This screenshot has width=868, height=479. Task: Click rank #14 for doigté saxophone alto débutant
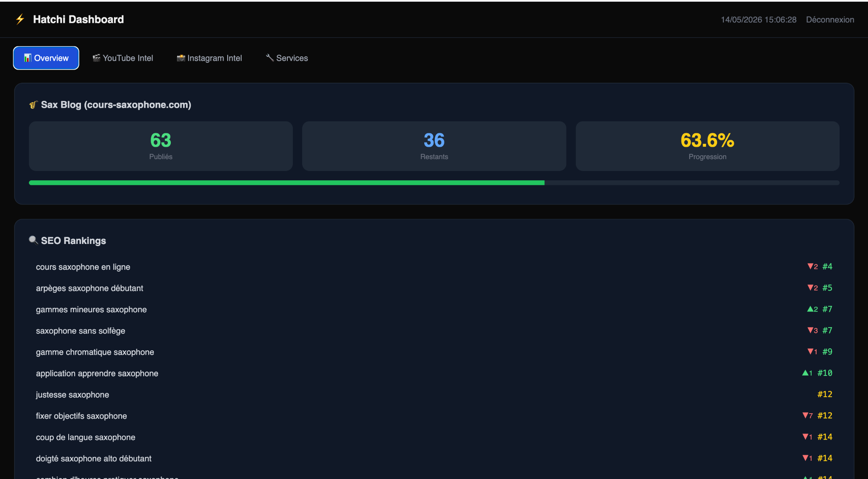pyautogui.click(x=825, y=458)
